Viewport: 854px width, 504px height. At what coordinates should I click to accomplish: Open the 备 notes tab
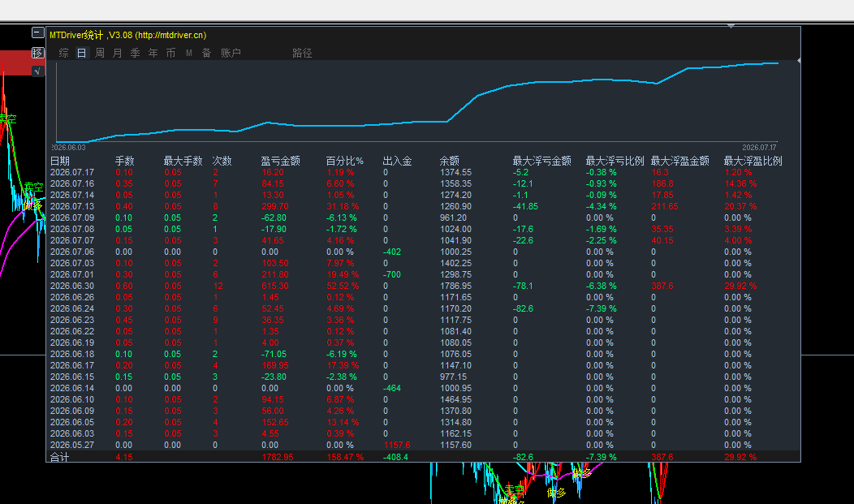[x=206, y=53]
